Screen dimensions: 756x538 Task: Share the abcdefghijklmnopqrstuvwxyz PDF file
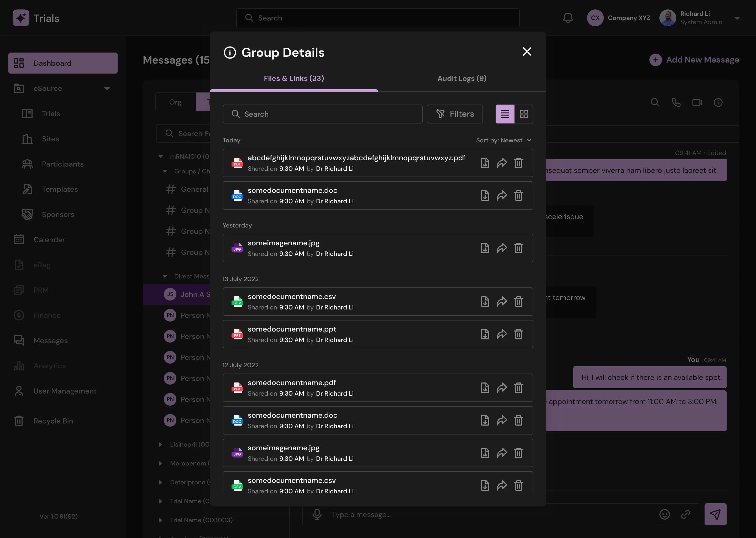502,163
